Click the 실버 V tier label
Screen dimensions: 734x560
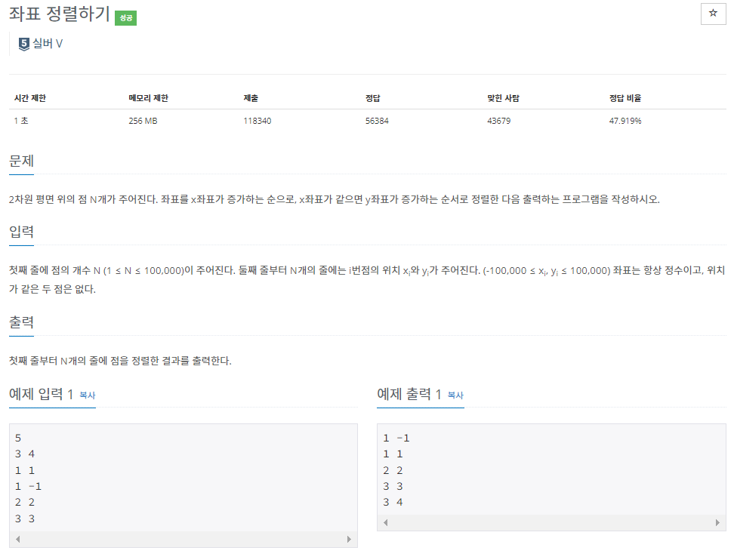coord(48,44)
